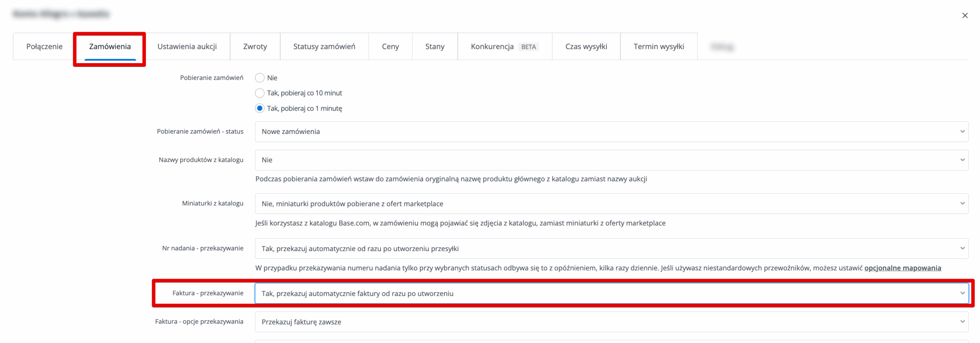Close the settings dialog with X

point(964,16)
